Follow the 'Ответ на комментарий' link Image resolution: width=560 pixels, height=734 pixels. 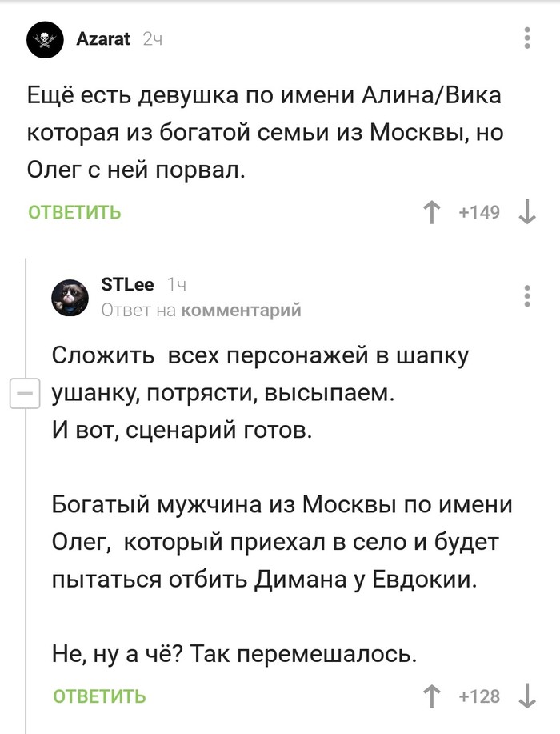pyautogui.click(x=202, y=311)
